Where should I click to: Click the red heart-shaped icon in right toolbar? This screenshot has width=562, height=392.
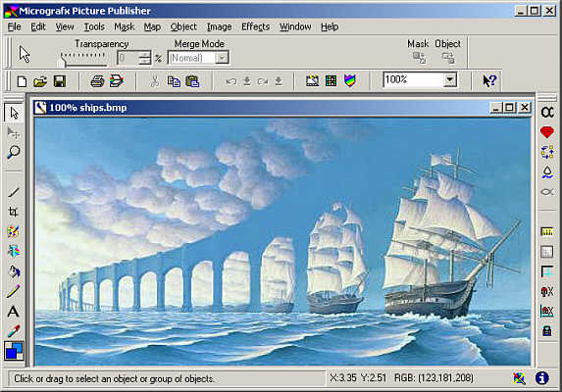coord(547,132)
